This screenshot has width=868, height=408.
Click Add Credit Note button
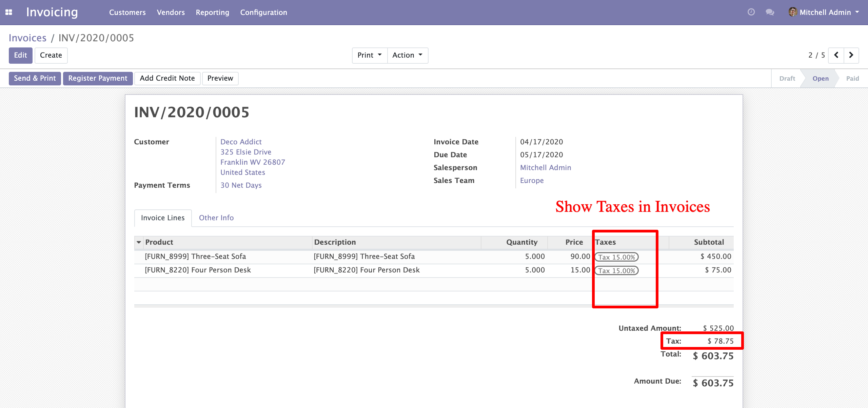(x=167, y=78)
